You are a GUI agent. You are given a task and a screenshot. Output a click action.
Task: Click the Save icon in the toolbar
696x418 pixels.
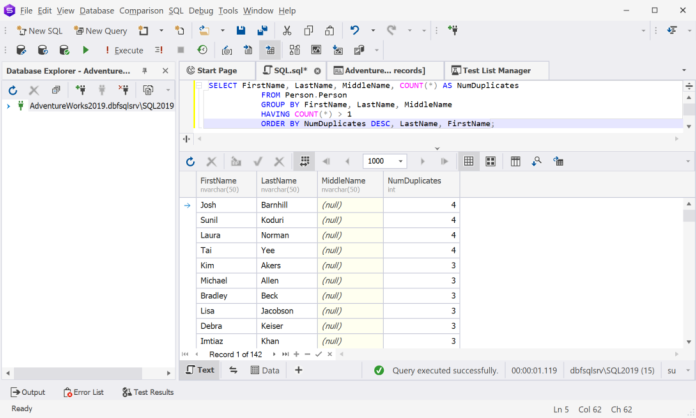243,31
